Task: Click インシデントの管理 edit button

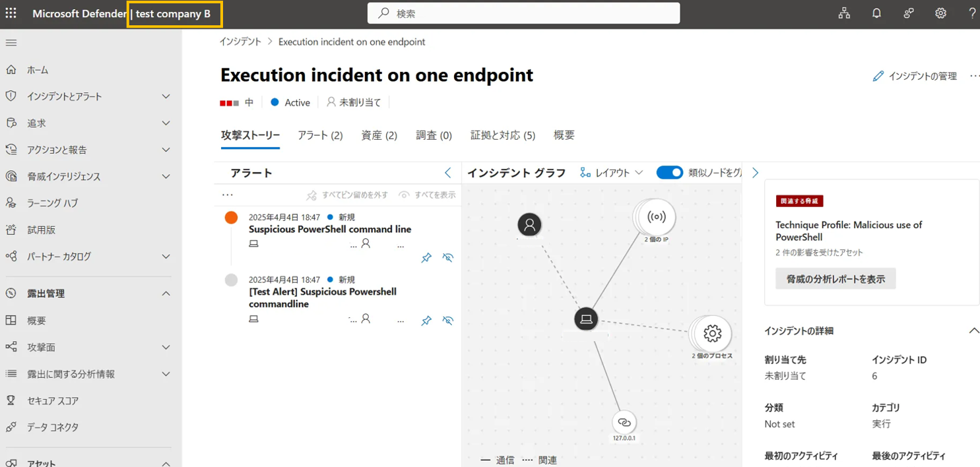Action: pyautogui.click(x=915, y=77)
